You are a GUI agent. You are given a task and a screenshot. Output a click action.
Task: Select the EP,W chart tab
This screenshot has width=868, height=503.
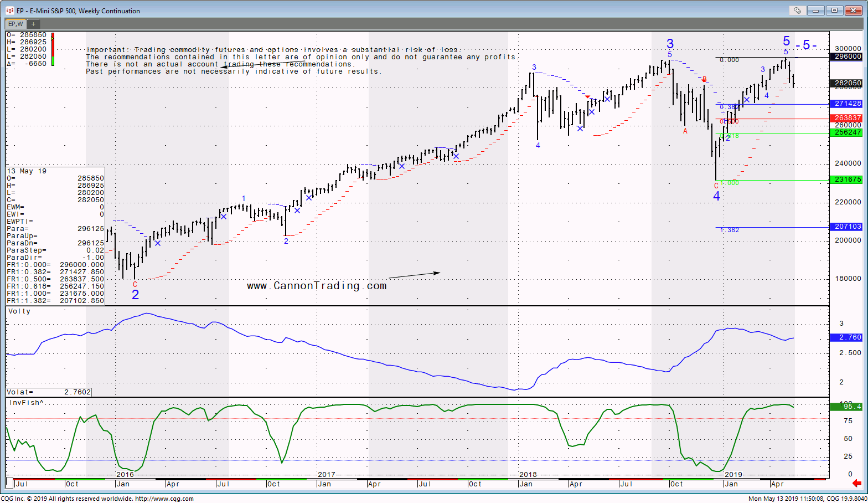point(15,24)
